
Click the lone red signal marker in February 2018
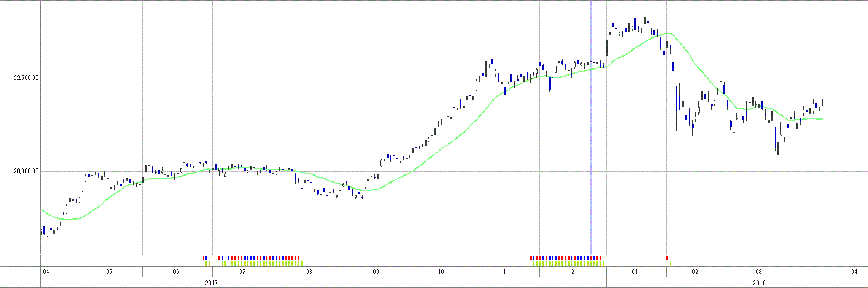tap(667, 258)
